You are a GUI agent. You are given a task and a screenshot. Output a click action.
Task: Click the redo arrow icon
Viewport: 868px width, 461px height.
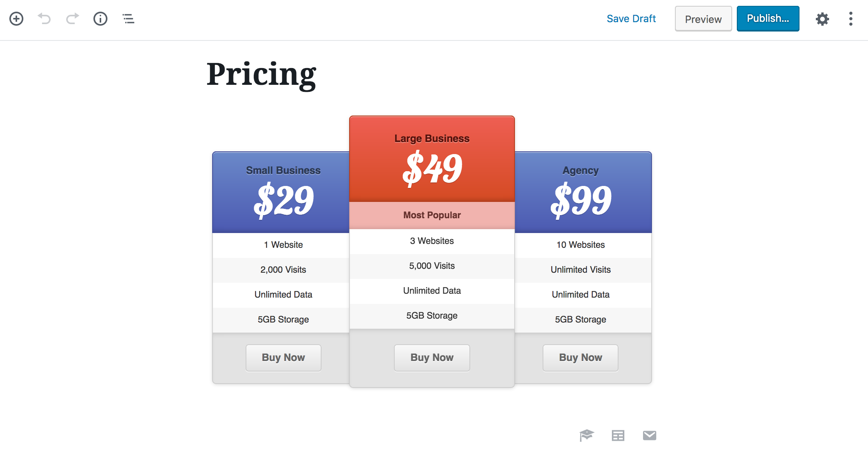pyautogui.click(x=72, y=19)
